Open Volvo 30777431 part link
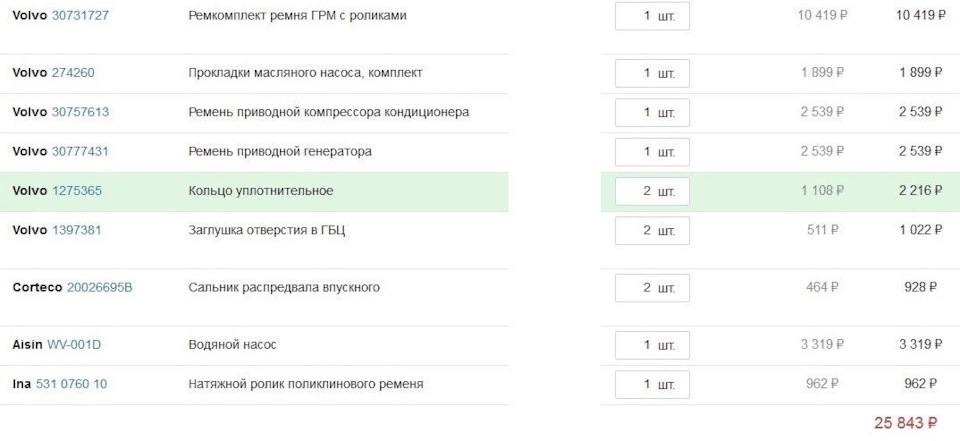Screen dimensions: 960x441 pos(80,151)
